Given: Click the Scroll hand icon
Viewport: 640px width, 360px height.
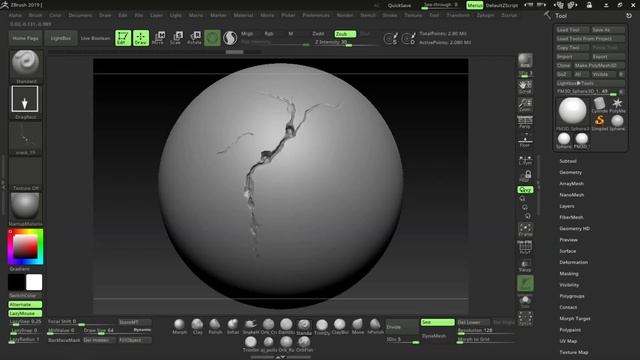Looking at the screenshot, I should pos(525,87).
